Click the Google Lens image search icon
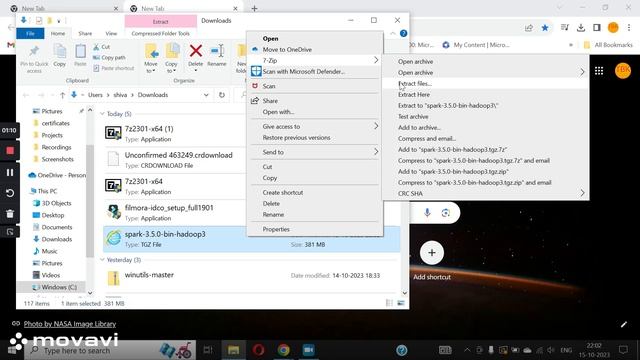Screen dimensions: 640x360 pyautogui.click(x=445, y=213)
